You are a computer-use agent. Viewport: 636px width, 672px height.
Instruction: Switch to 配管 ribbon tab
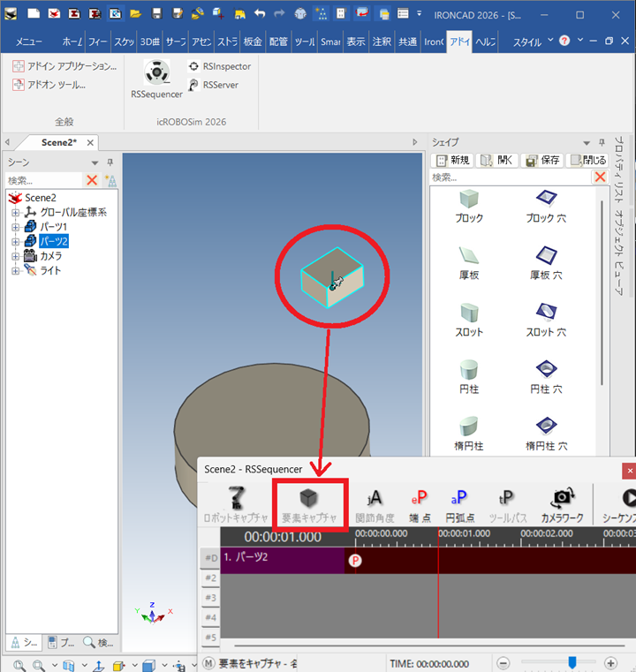(278, 42)
